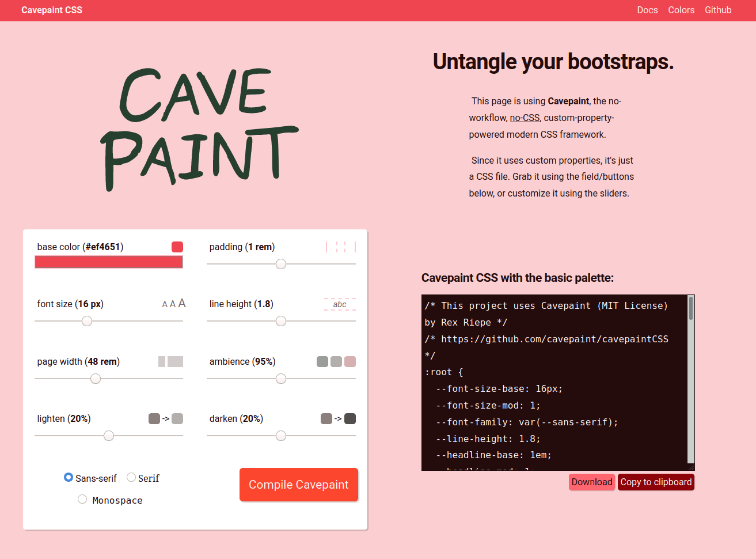Adjust the line height slider handle

click(x=281, y=321)
